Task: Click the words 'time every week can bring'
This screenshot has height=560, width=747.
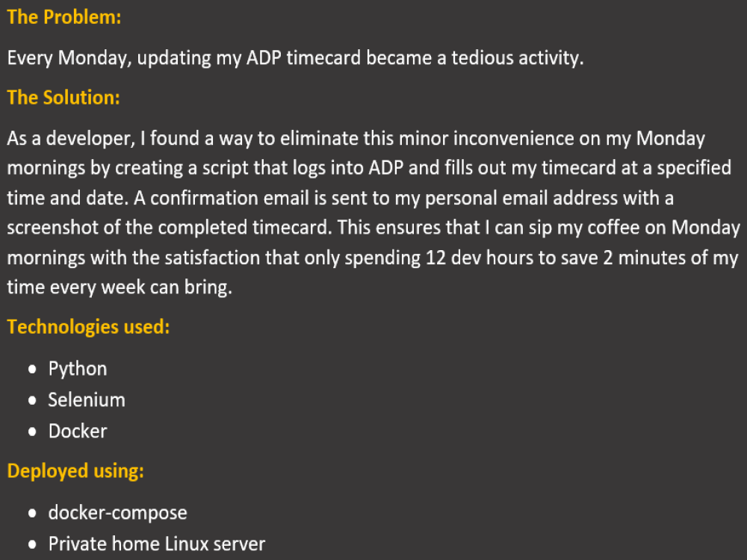Action: [119, 287]
